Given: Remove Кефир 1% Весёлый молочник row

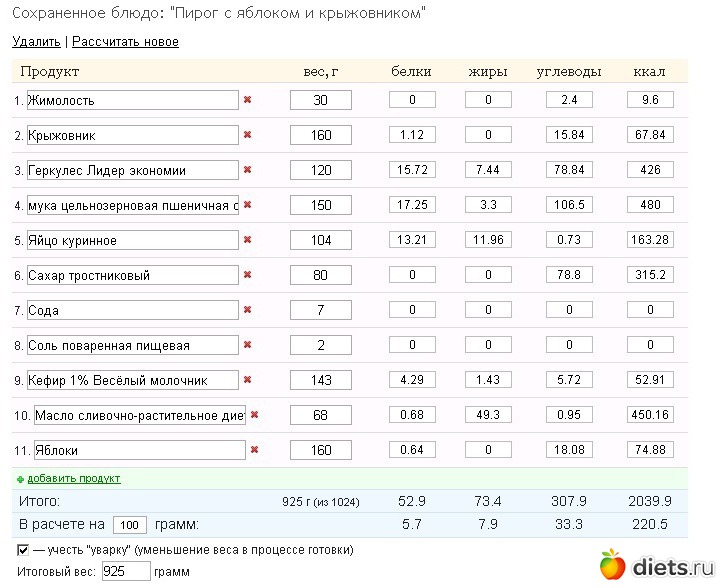Looking at the screenshot, I should (x=247, y=380).
